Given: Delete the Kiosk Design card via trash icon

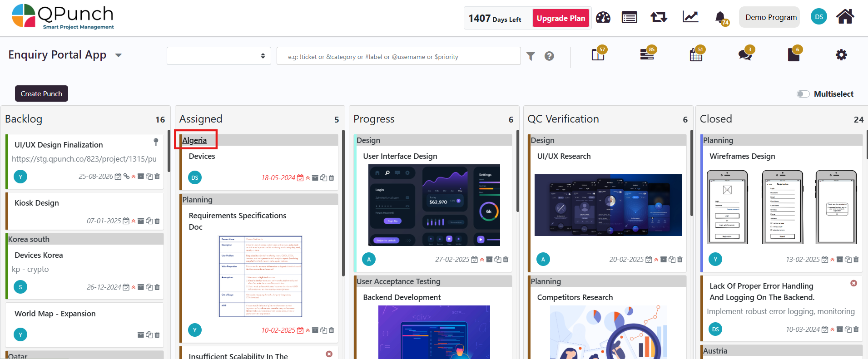Looking at the screenshot, I should tap(157, 221).
